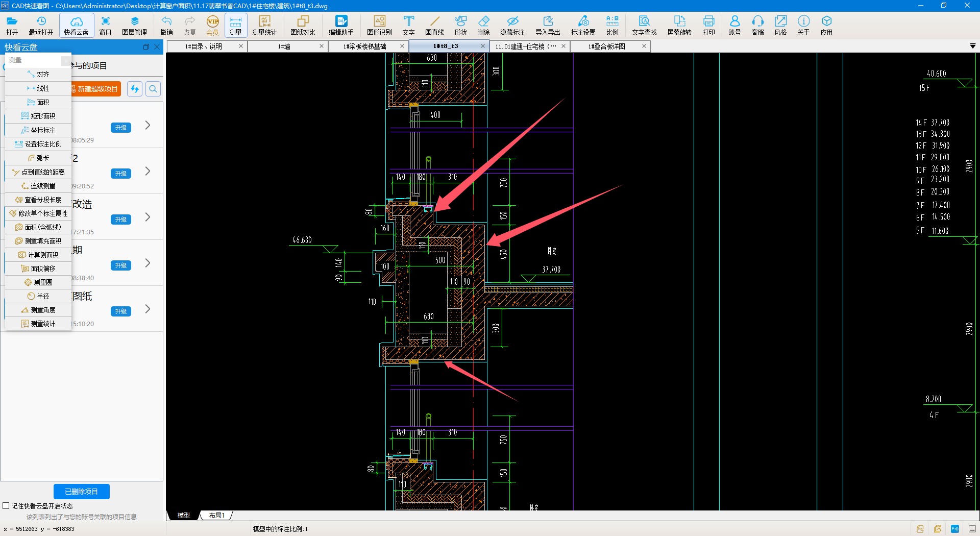Choose 线性 from measure menu

(38, 88)
